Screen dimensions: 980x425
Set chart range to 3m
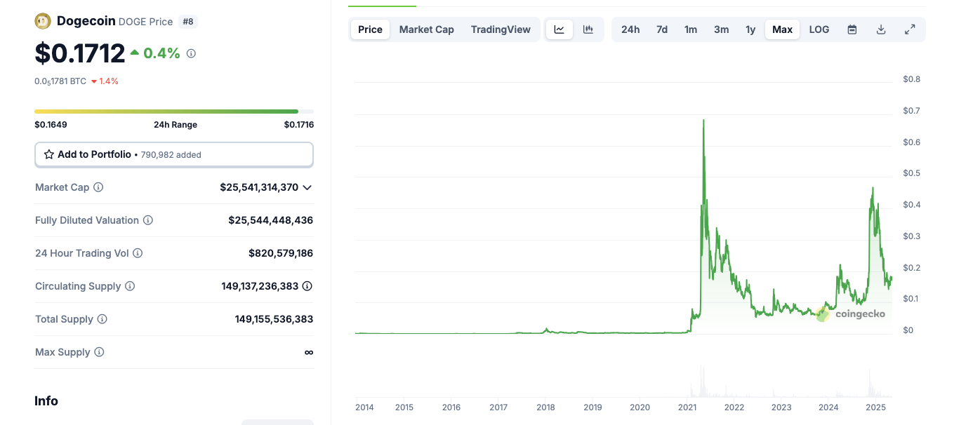click(722, 29)
